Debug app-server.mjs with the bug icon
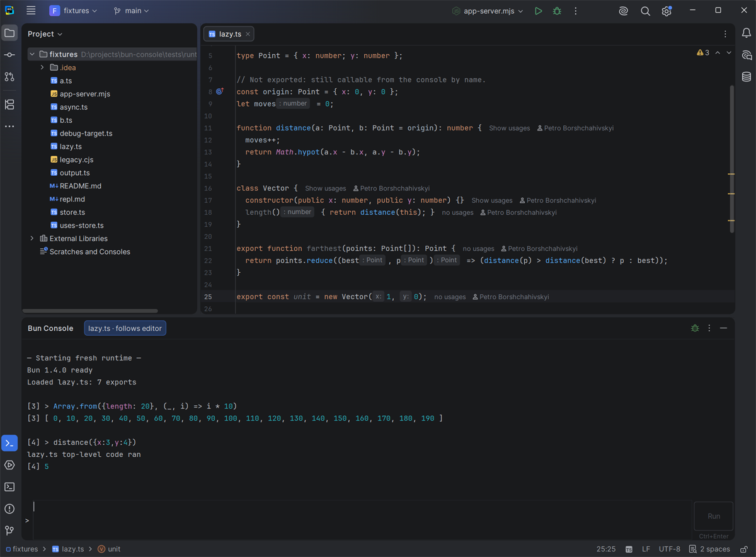This screenshot has width=756, height=557. click(557, 11)
